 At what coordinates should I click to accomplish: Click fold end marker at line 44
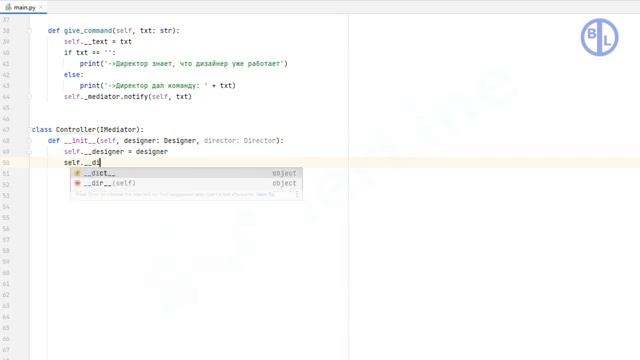coord(29,97)
